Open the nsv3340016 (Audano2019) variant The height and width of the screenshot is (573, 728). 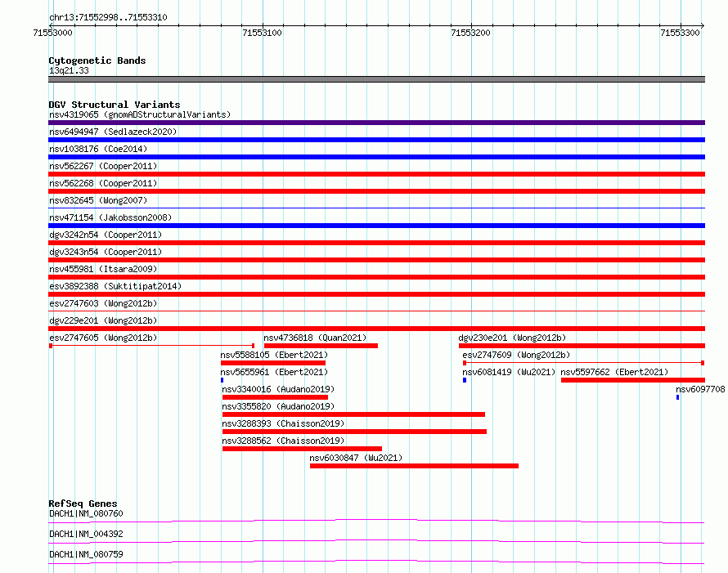tap(278, 389)
